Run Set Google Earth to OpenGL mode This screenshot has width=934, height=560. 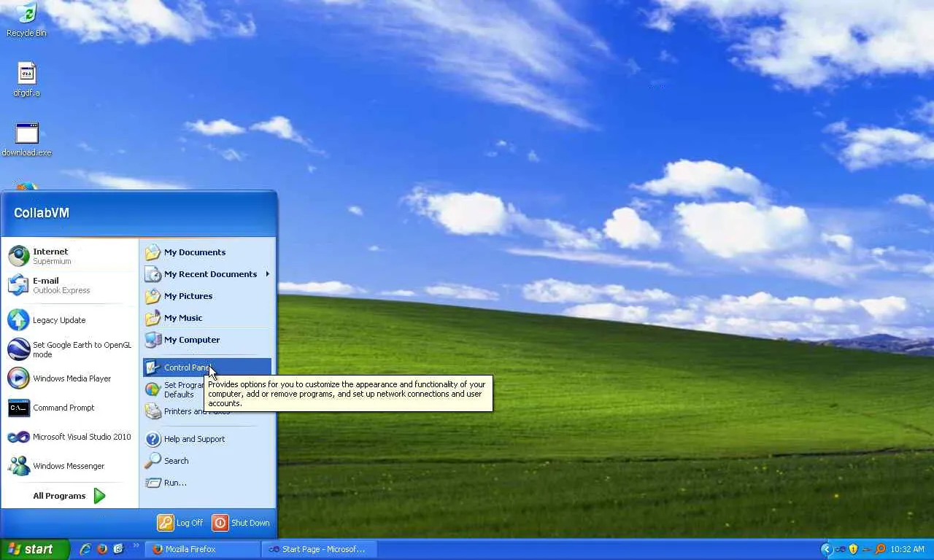[69, 349]
